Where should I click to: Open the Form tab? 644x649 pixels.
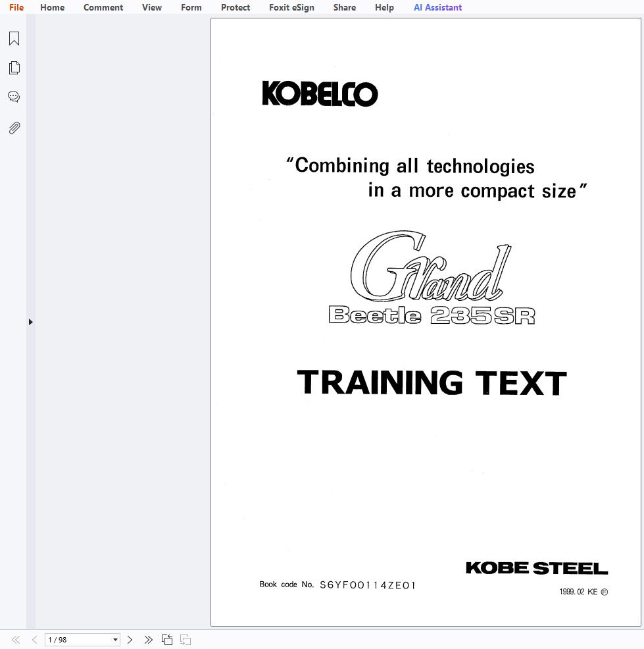[x=191, y=7]
